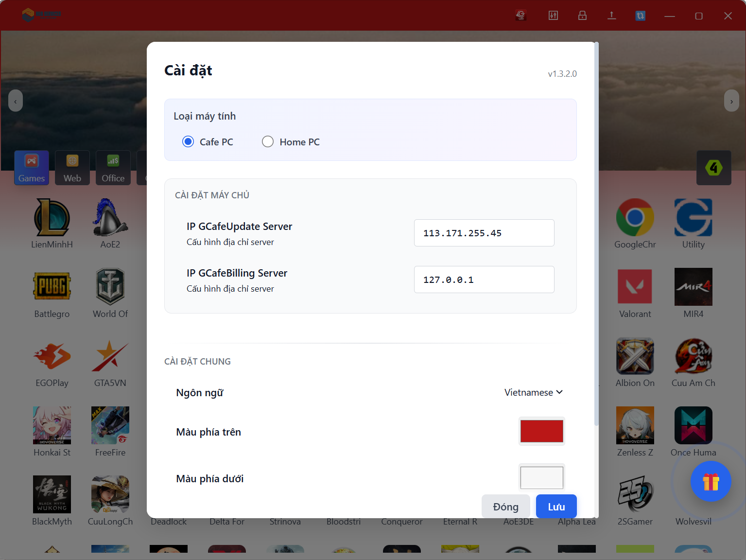Image resolution: width=746 pixels, height=560 pixels.
Task: Open the Ngôn ngữ Vietnamese language dropdown
Action: click(533, 392)
